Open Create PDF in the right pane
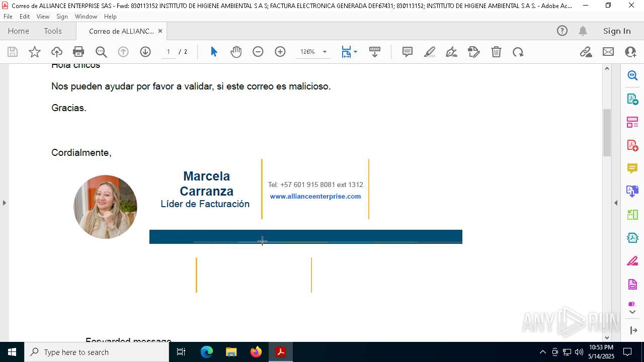This screenshot has width=644, height=362. click(x=632, y=145)
